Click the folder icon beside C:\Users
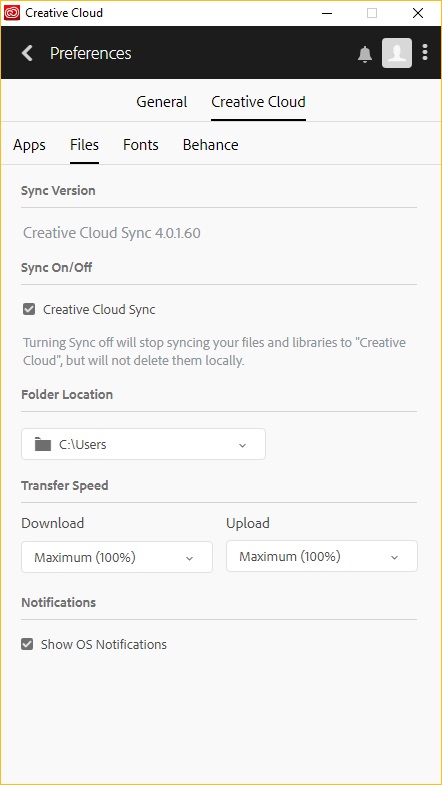This screenshot has height=785, width=442. pos(43,444)
